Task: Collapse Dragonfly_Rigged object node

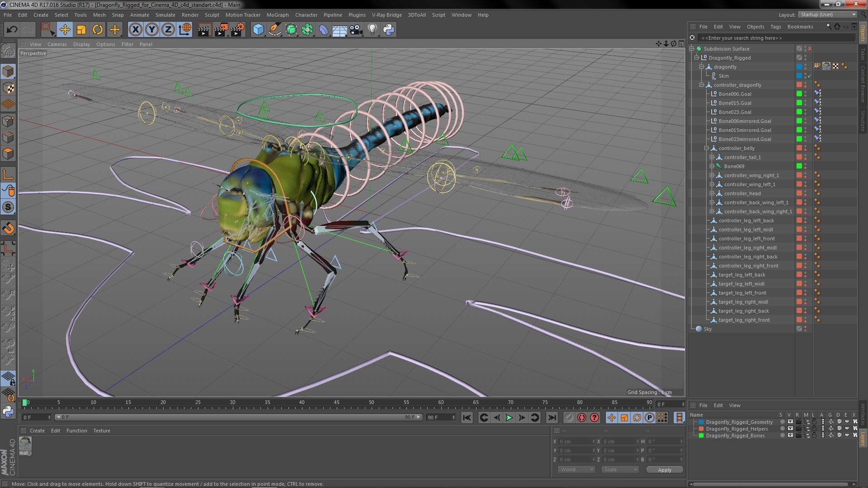Action: pos(697,58)
